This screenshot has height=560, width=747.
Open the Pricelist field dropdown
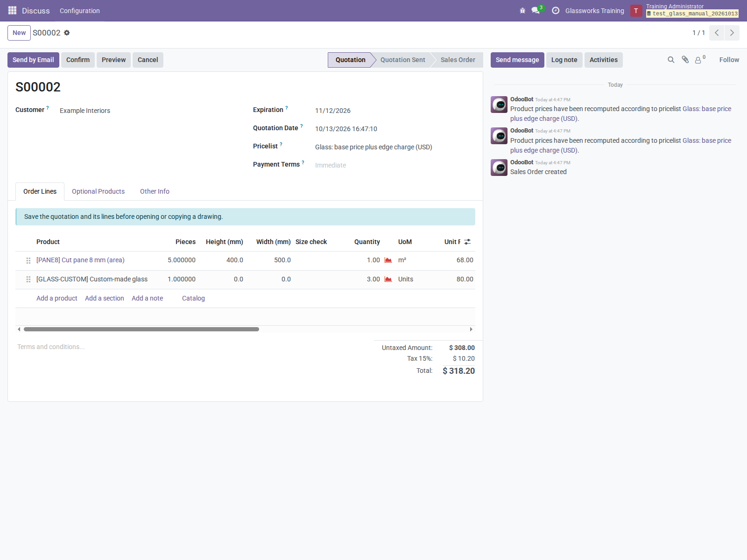click(395, 147)
